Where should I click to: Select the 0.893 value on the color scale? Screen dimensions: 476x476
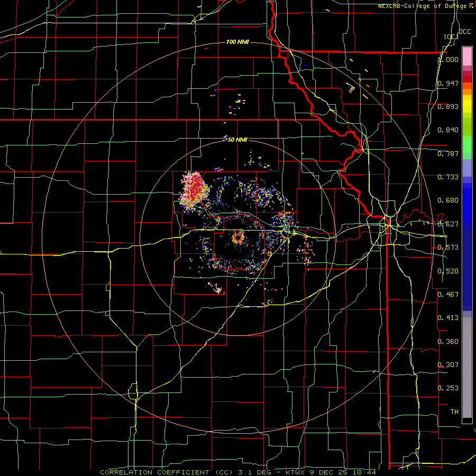pos(448,106)
